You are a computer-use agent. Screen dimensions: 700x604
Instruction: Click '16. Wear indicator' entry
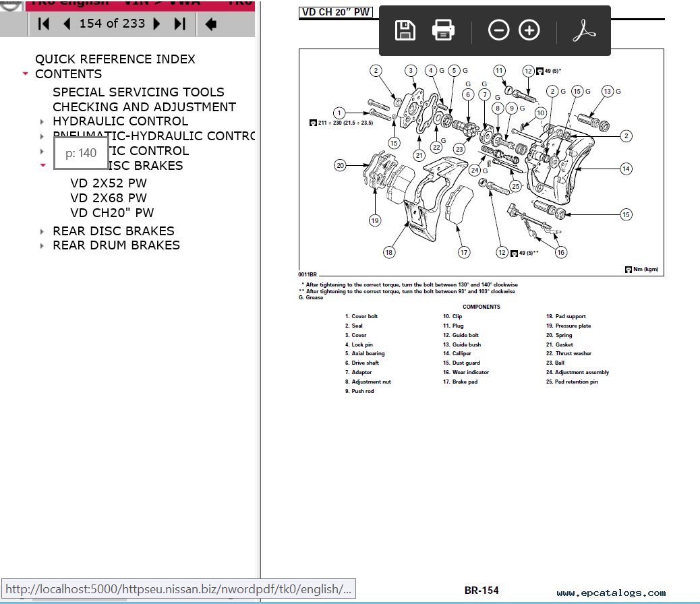[465, 372]
